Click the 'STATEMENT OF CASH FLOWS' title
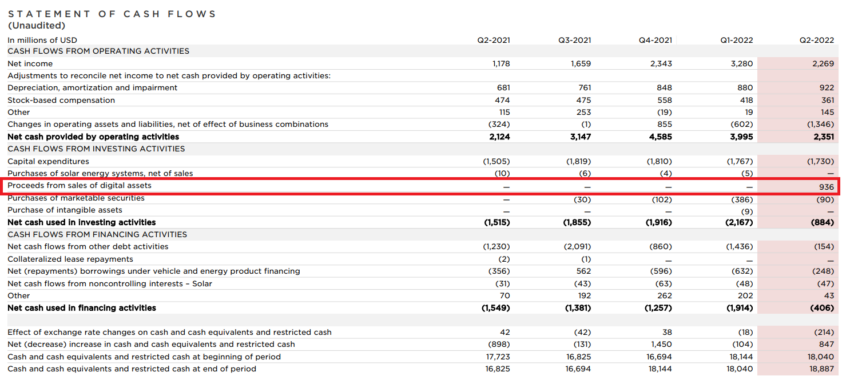 (x=112, y=14)
